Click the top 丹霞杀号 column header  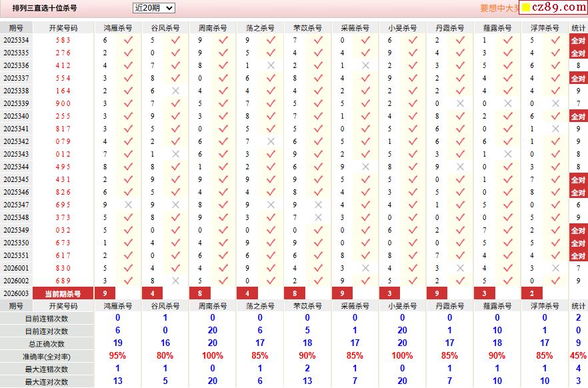point(450,28)
